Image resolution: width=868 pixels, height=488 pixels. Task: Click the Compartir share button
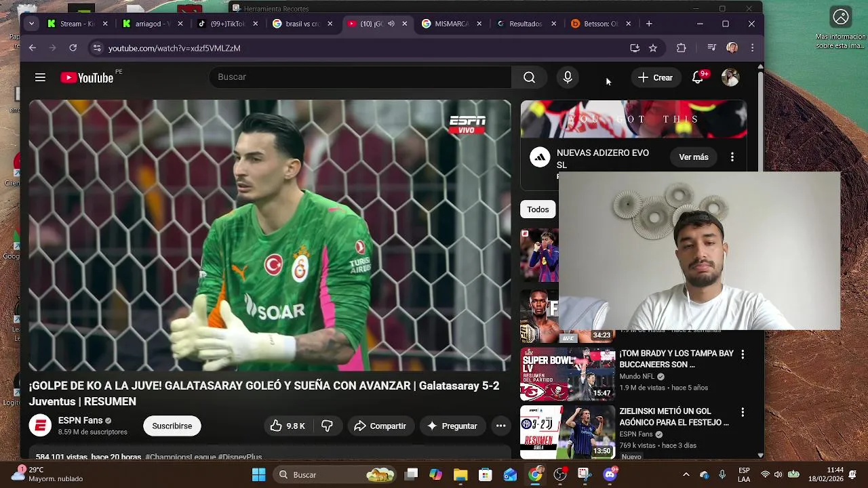tap(380, 426)
